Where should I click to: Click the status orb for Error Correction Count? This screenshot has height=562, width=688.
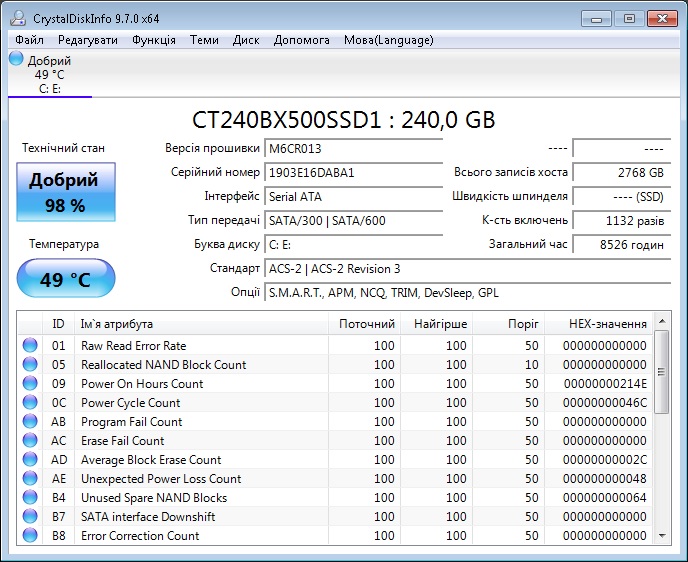[x=30, y=535]
